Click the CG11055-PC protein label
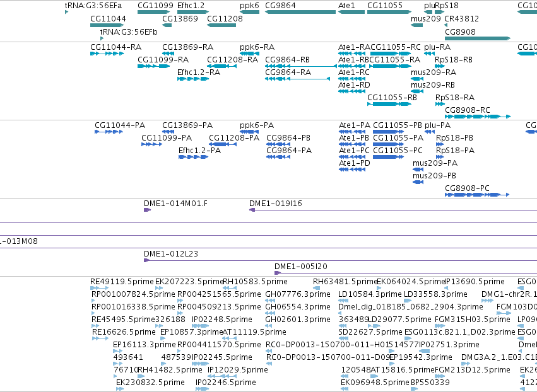The width and height of the screenshot is (537, 392). [398, 151]
